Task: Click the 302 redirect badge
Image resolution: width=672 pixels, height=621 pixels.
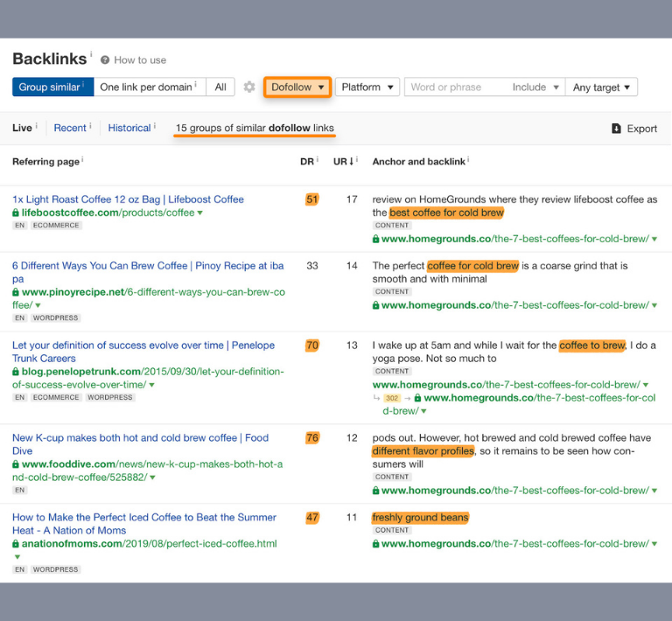Action: (x=392, y=398)
